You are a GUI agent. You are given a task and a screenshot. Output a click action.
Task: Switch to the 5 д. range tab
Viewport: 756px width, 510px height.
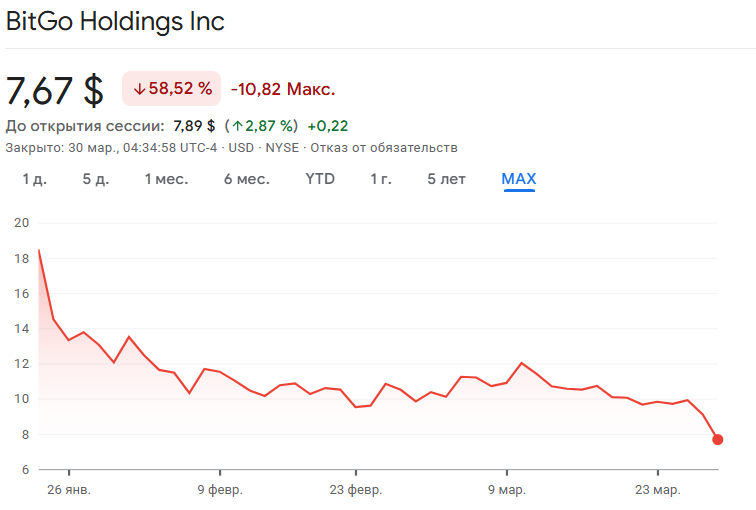[x=95, y=179]
